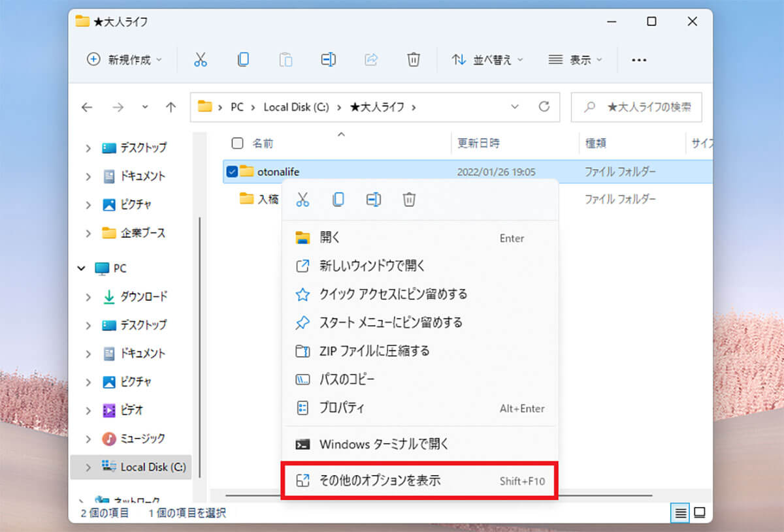
Task: Click the ★大人ライフの検索 search field
Action: (636, 107)
